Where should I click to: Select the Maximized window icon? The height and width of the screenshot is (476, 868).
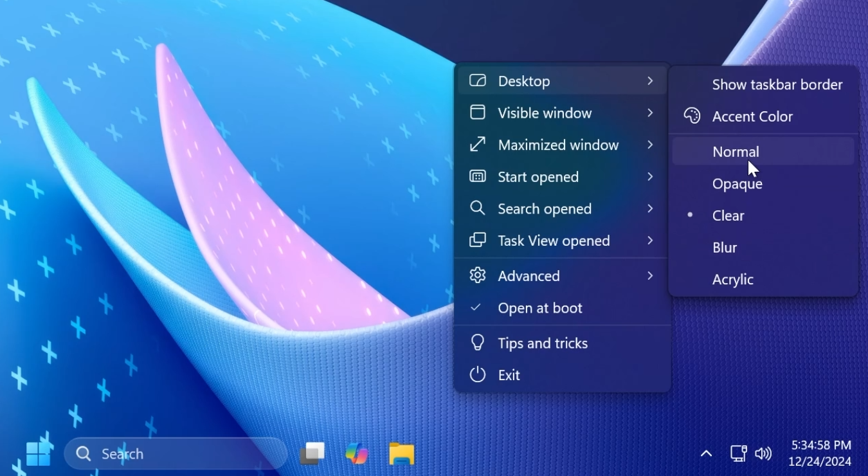477,145
